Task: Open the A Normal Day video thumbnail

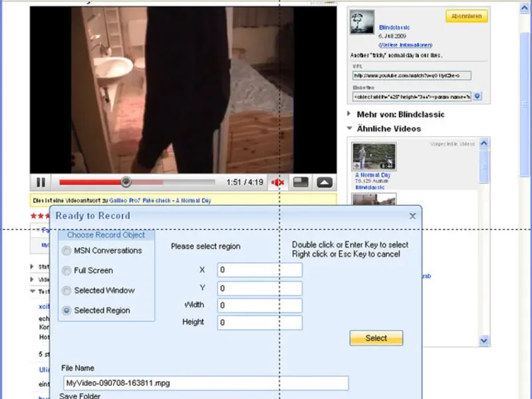Action: [x=374, y=157]
